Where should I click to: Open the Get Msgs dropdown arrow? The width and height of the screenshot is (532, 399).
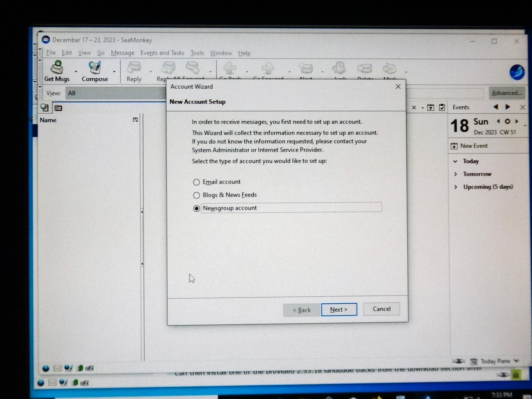coord(76,72)
